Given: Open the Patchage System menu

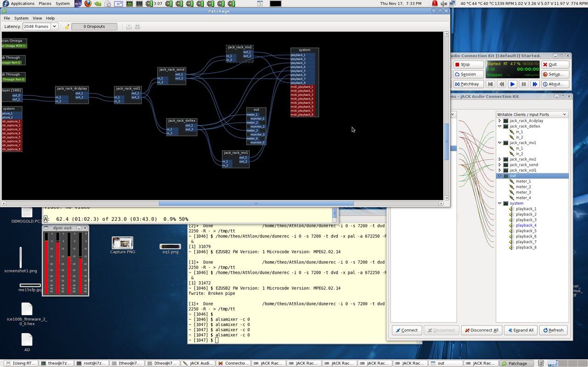Looking at the screenshot, I should click(21, 18).
